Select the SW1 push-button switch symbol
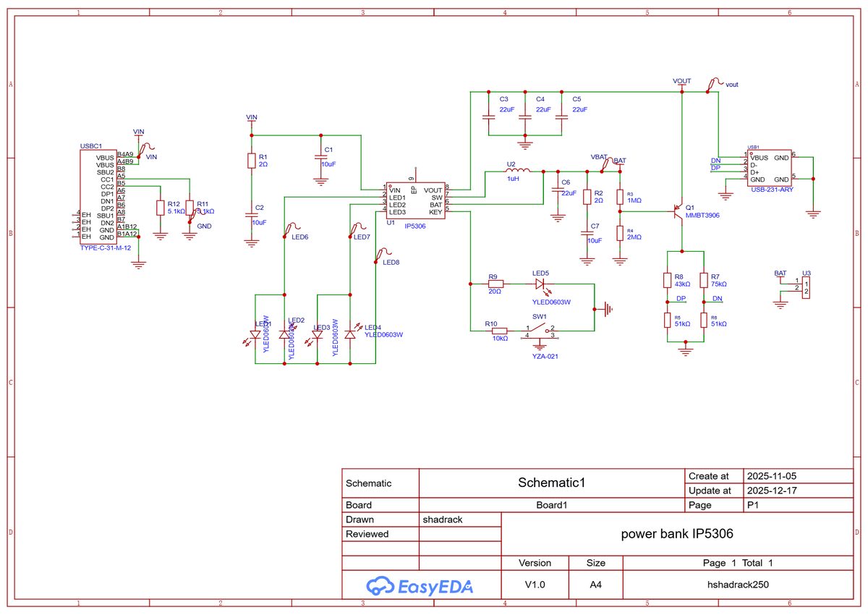The height and width of the screenshot is (615, 868). pos(540,331)
